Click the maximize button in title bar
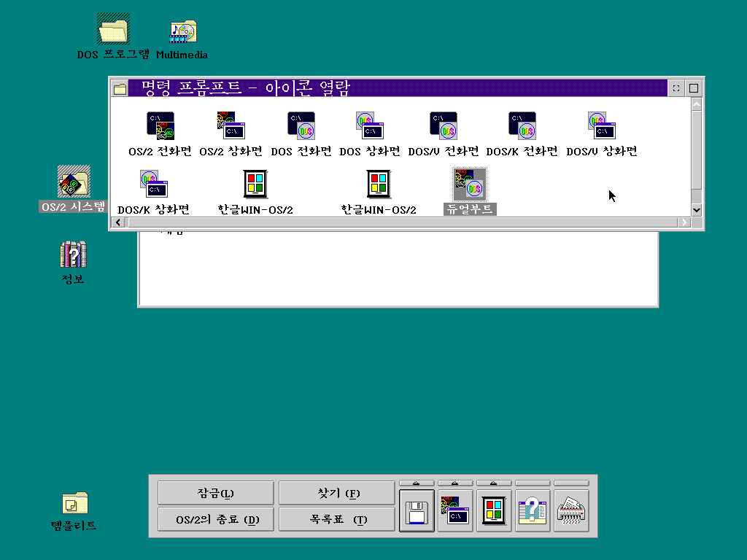Screen dimensions: 747x560 694,88
